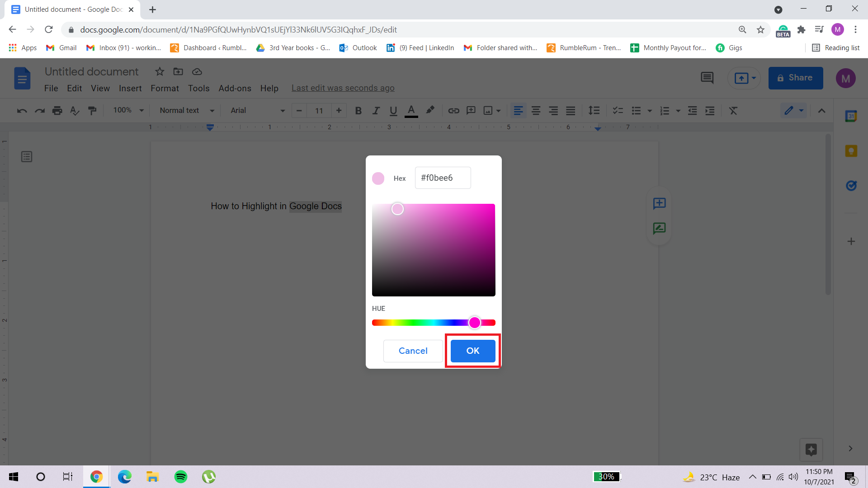Open 'Last edit was seconds ago' link
The image size is (868, 488).
343,88
